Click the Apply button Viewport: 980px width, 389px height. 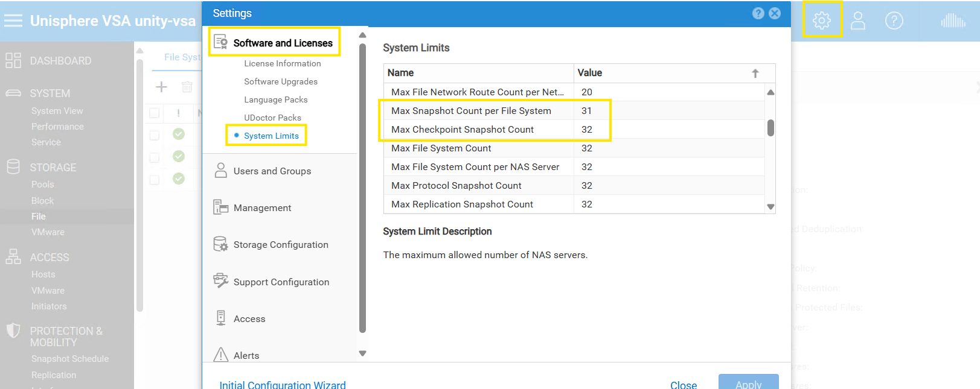coord(748,382)
